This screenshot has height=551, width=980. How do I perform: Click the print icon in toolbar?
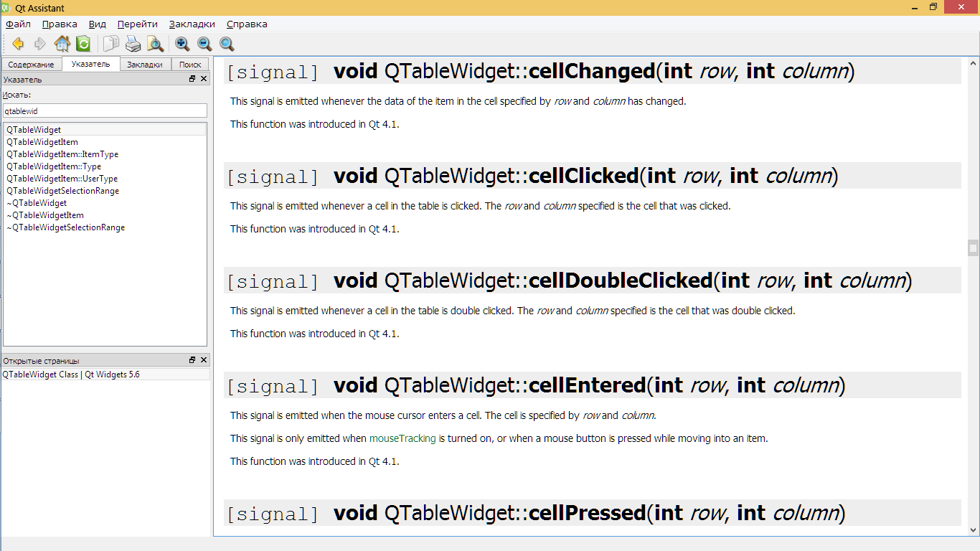coord(133,44)
